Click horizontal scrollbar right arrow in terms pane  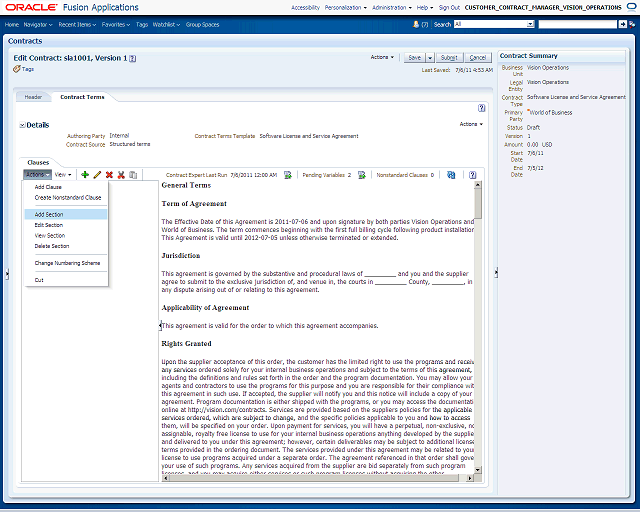coord(470,478)
